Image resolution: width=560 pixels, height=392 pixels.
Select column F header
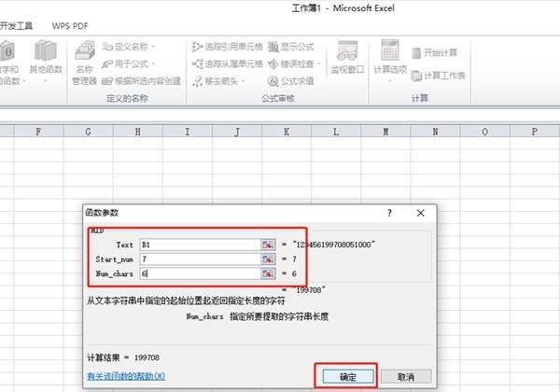38,132
